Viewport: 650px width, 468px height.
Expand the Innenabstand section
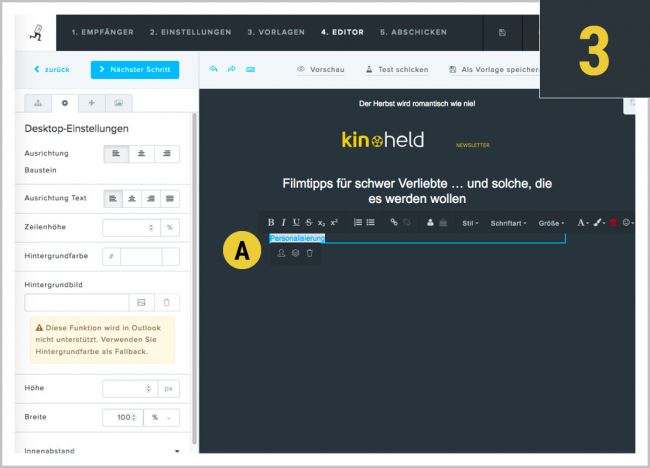pyautogui.click(x=177, y=451)
